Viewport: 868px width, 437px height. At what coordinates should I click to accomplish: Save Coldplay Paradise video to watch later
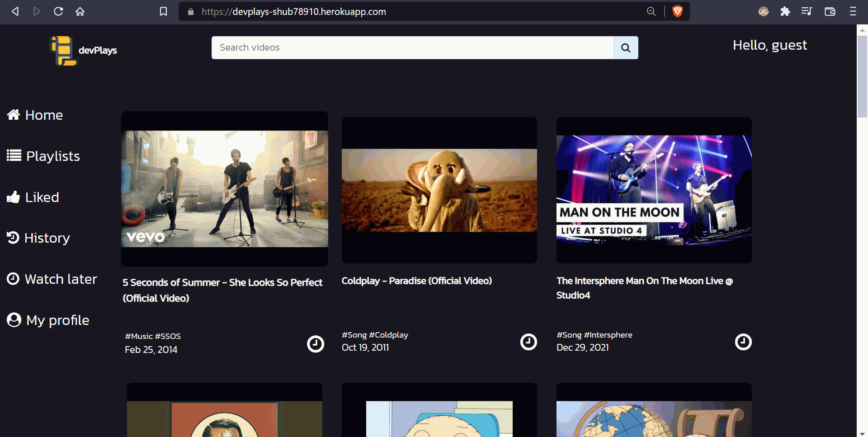click(528, 342)
